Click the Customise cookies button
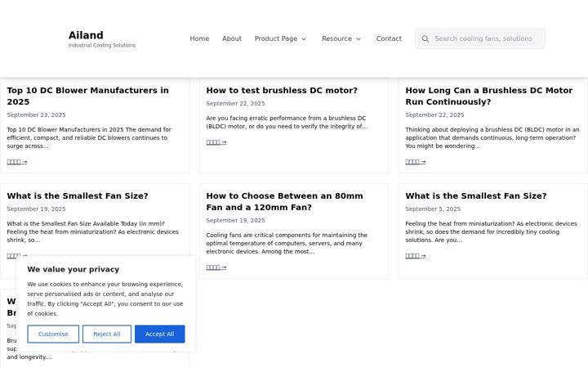 53,334
